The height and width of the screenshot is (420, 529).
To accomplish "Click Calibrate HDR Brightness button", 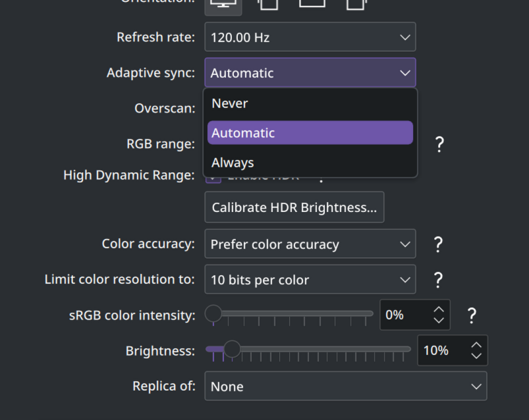I will [294, 207].
